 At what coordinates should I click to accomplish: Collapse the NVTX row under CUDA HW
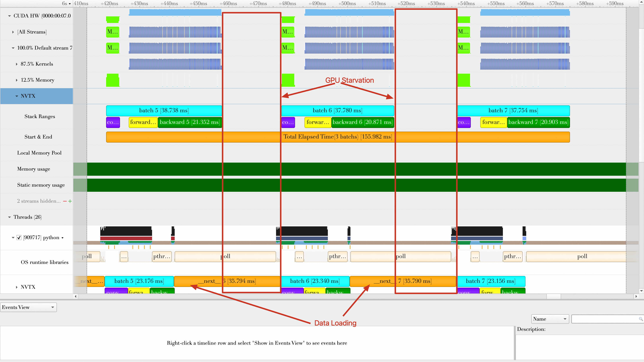click(x=17, y=96)
